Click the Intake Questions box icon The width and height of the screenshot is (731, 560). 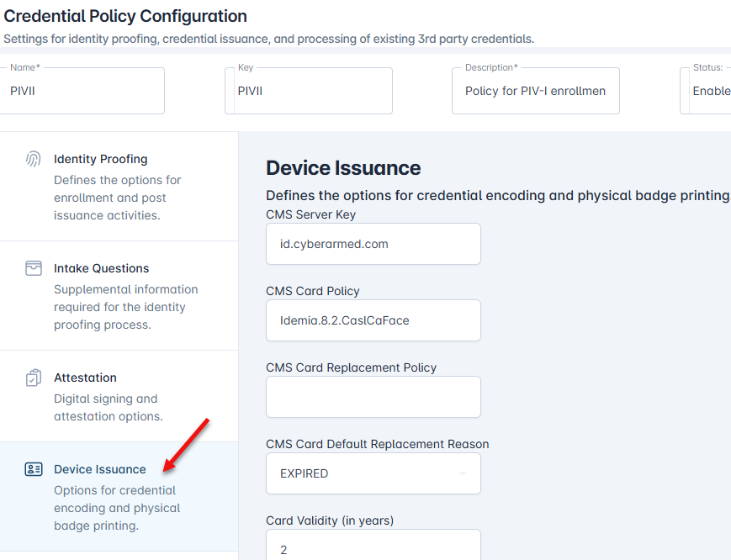(x=34, y=268)
